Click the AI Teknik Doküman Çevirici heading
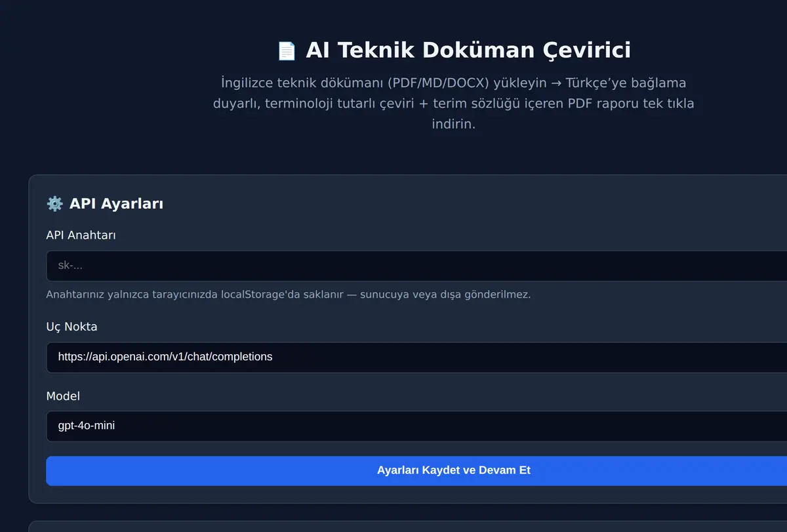Image resolution: width=787 pixels, height=532 pixels. pyautogui.click(x=454, y=51)
